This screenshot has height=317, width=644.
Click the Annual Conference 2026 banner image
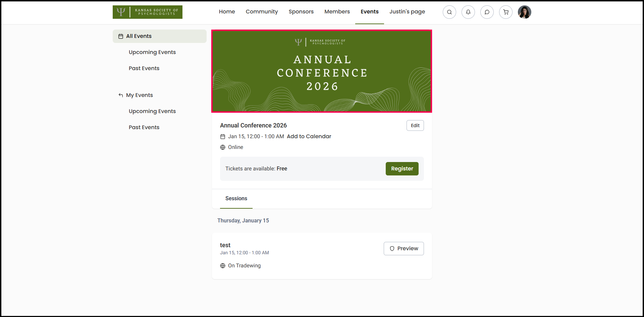[322, 71]
